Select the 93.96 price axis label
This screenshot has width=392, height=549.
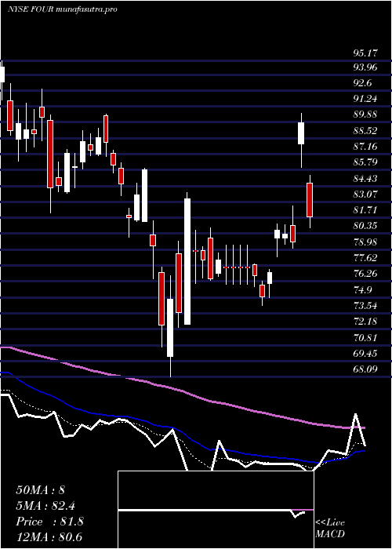pos(365,67)
